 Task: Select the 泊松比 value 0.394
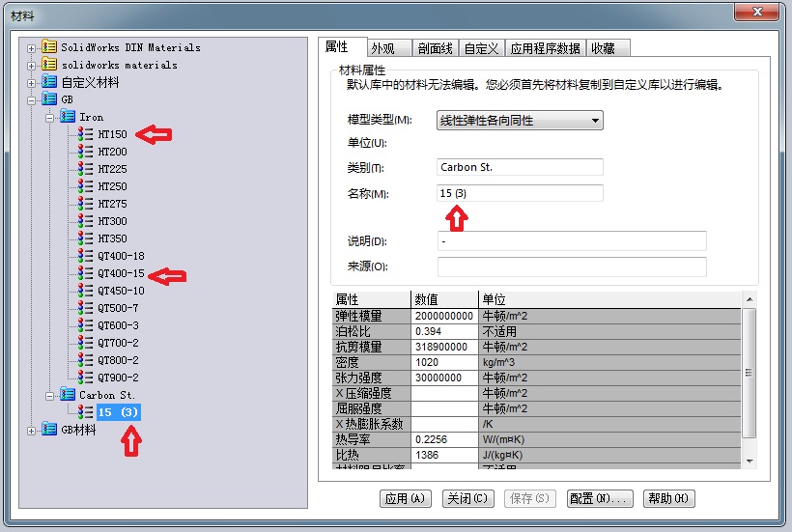pyautogui.click(x=444, y=331)
